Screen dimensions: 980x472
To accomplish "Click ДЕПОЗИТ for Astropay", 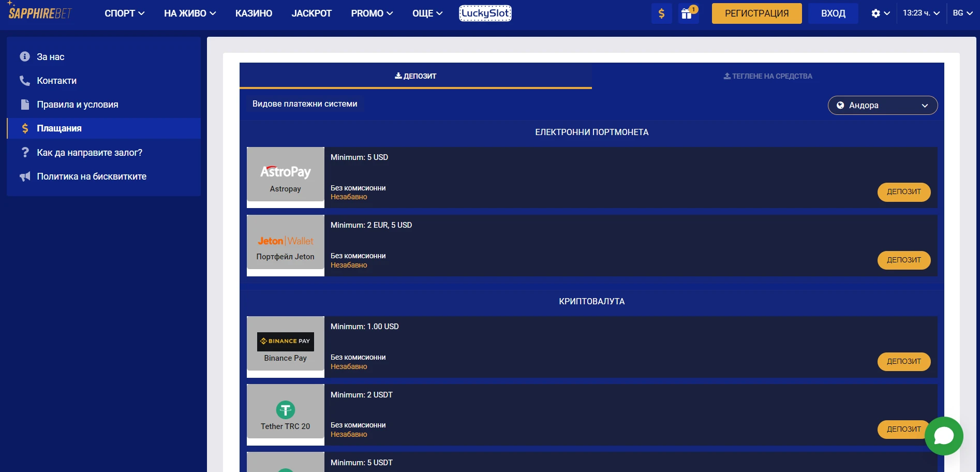I will 904,192.
